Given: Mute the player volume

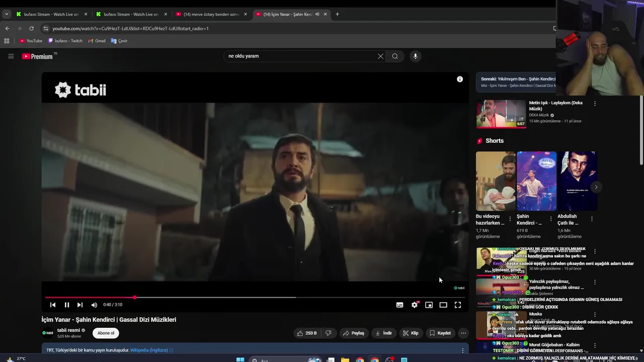Looking at the screenshot, I should [94, 305].
